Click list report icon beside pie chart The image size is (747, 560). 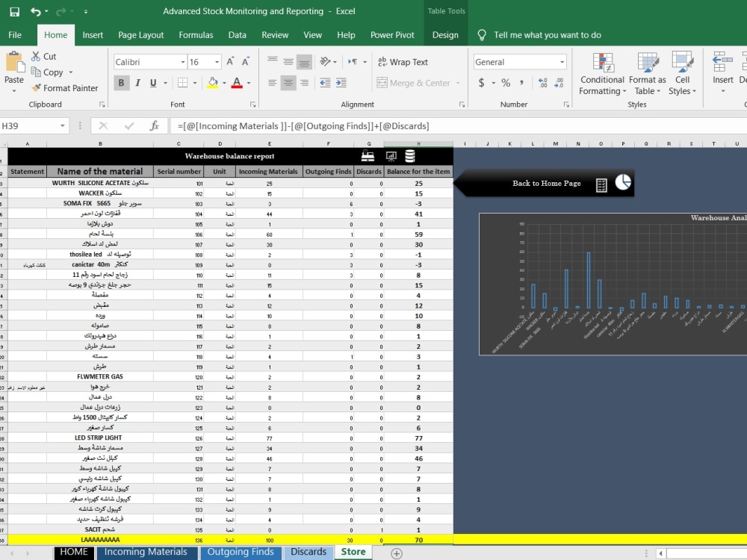coord(601,185)
